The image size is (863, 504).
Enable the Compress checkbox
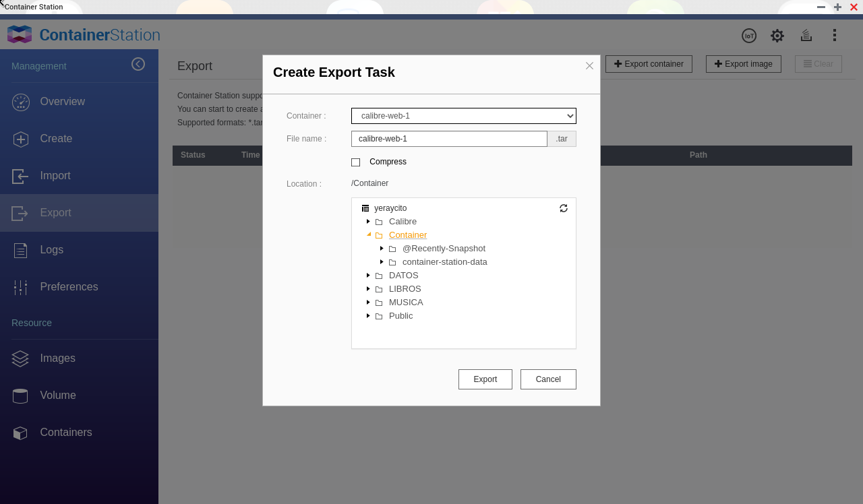356,162
